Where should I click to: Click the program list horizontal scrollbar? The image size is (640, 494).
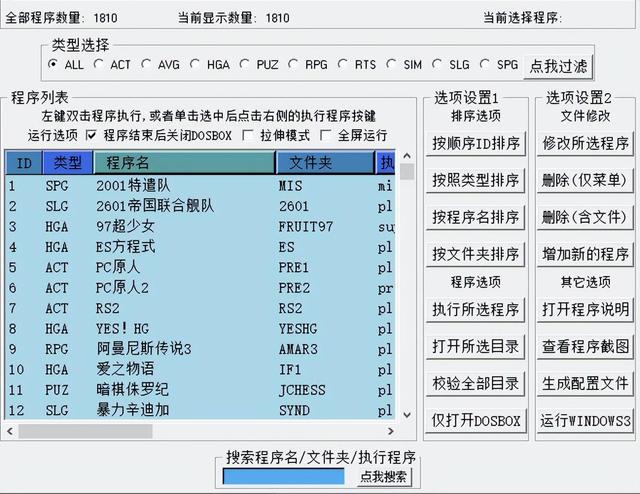[200, 431]
